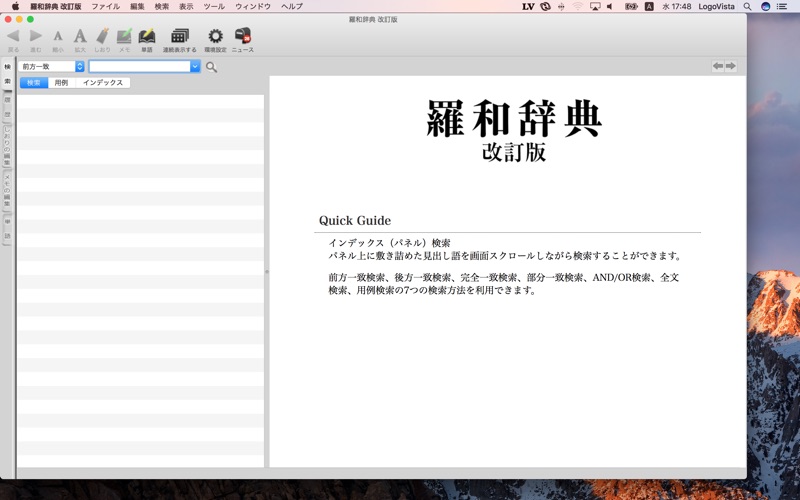This screenshot has height=500, width=800.
Task: Click into the search word input field
Action: (140, 66)
